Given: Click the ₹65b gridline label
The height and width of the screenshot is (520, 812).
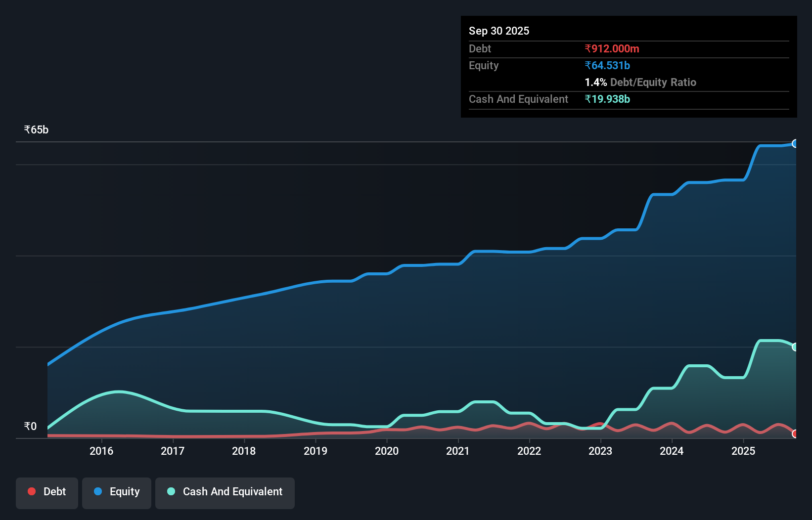Looking at the screenshot, I should (x=36, y=129).
